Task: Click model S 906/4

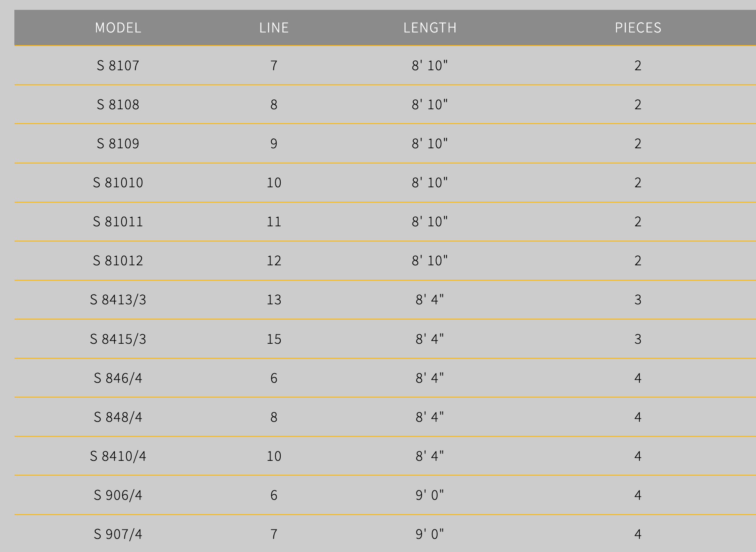Action: tap(118, 495)
